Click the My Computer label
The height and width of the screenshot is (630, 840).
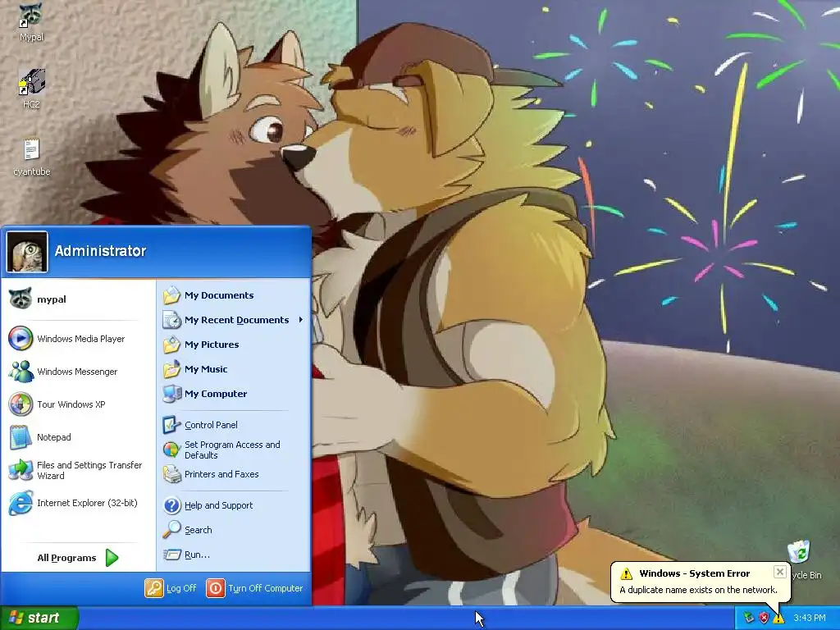(x=216, y=394)
